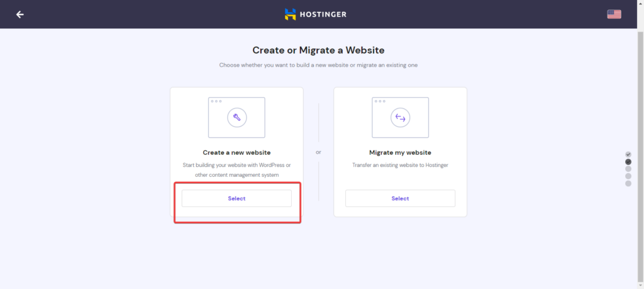Click the wrench illustration for new website
This screenshot has width=644, height=289.
click(236, 118)
